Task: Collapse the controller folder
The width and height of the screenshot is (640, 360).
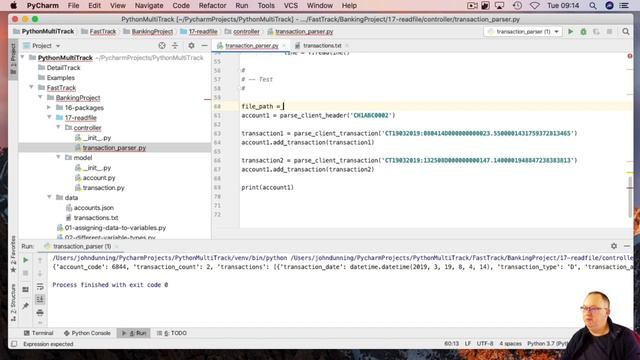Action: click(x=58, y=127)
